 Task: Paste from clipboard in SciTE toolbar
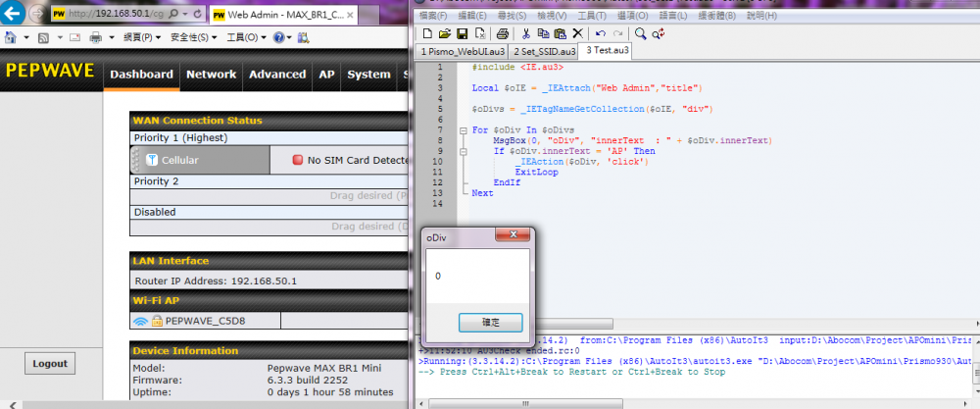click(561, 33)
